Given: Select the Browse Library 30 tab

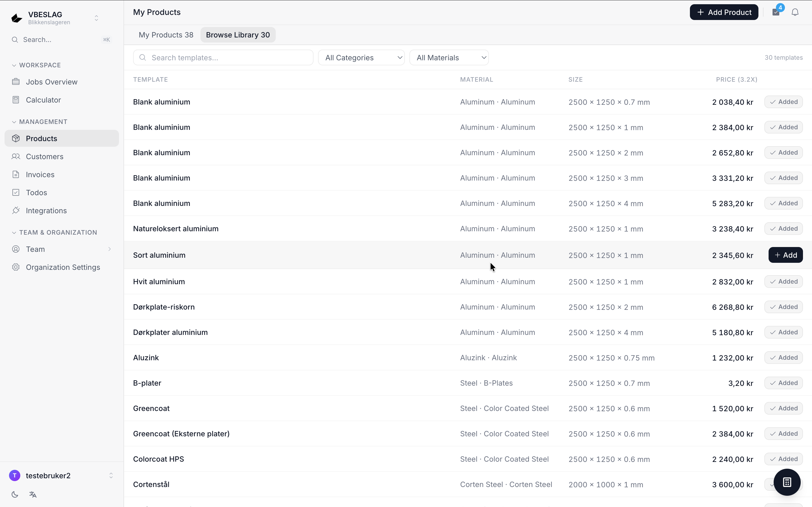Looking at the screenshot, I should (x=238, y=35).
